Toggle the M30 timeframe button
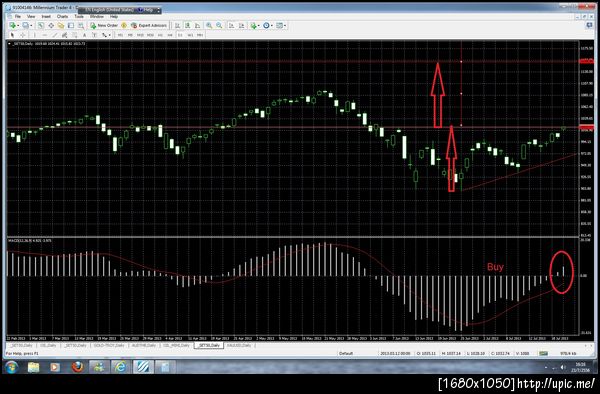The image size is (600, 394). pyautogui.click(x=150, y=35)
